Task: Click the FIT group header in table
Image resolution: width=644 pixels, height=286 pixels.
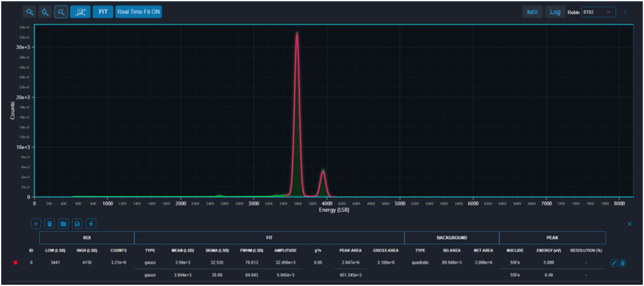Action: (x=269, y=237)
